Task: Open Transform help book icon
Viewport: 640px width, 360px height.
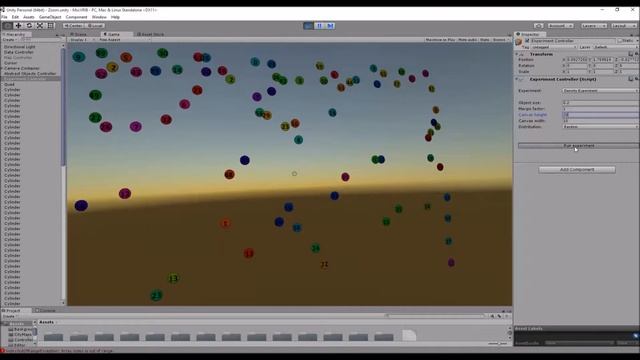Action: tap(631, 54)
